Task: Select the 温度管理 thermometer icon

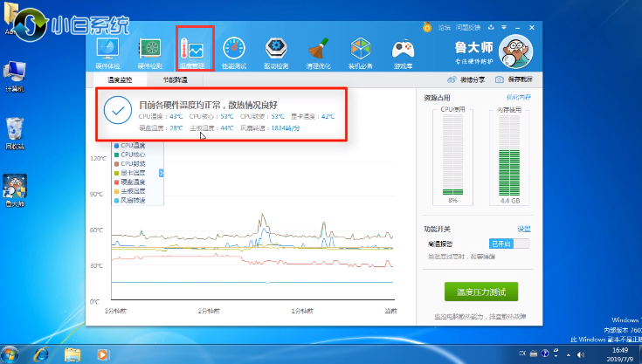Action: coord(194,51)
